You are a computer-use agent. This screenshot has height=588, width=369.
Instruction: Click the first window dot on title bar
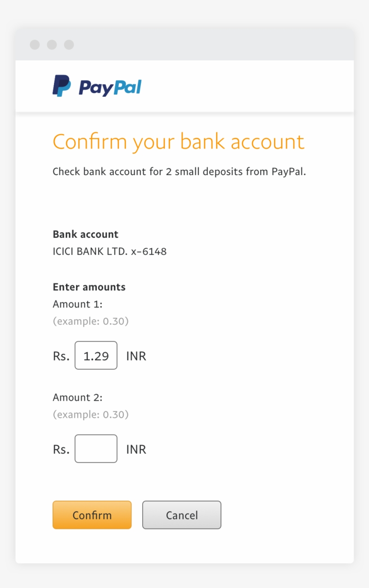click(35, 45)
